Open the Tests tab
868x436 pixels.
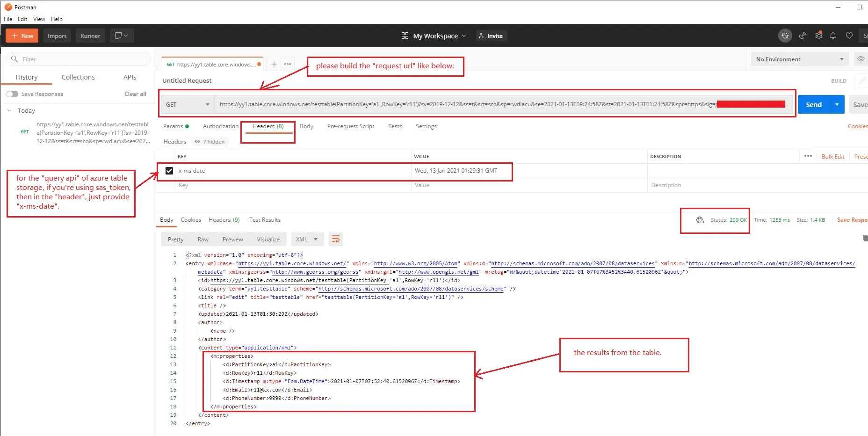[395, 126]
